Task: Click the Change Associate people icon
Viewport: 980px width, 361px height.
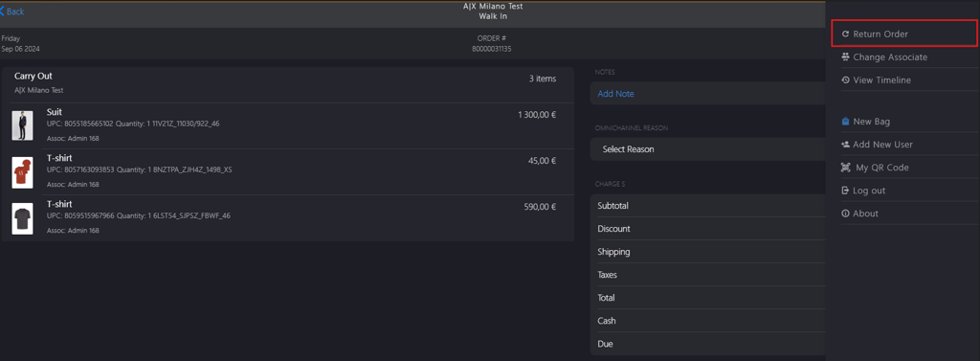Action: pos(846,56)
